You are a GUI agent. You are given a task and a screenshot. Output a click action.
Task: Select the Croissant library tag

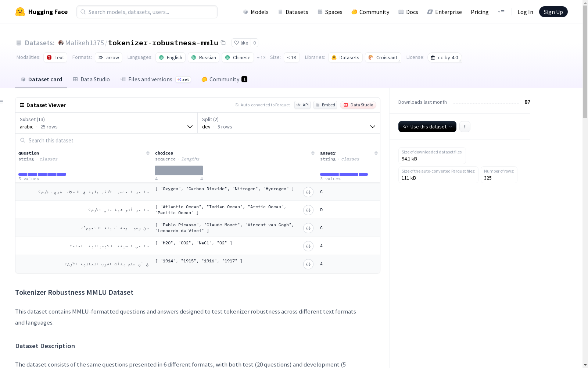(383, 57)
